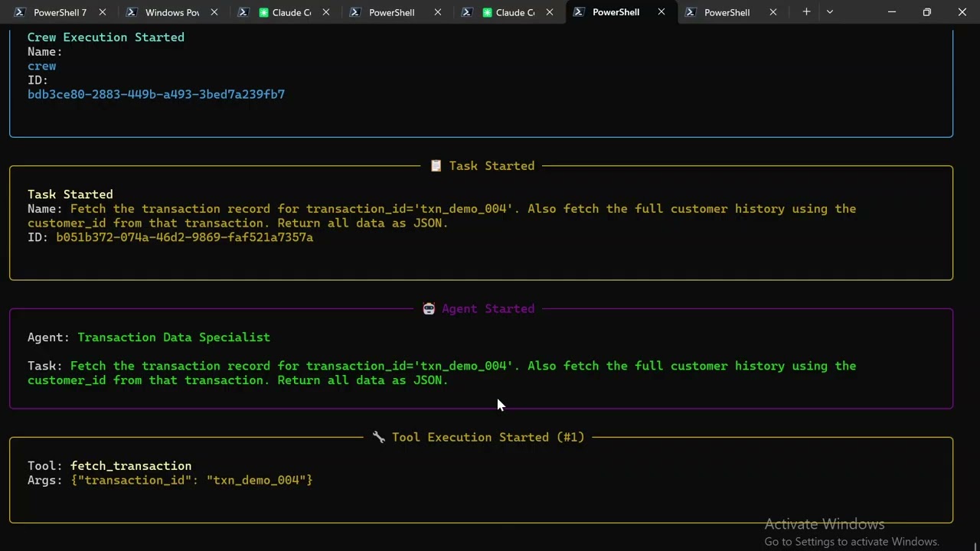Close the active PowerShell tab
The image size is (980, 551).
click(x=661, y=12)
